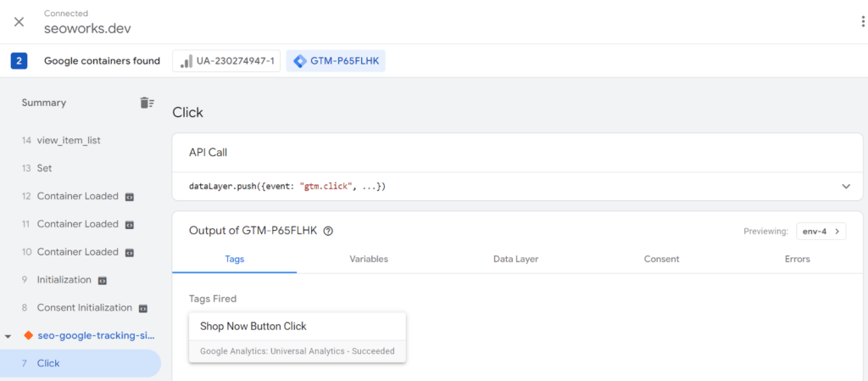The image size is (868, 381).
Task: Click the code icon on Container Loaded 12
Action: [x=130, y=197]
